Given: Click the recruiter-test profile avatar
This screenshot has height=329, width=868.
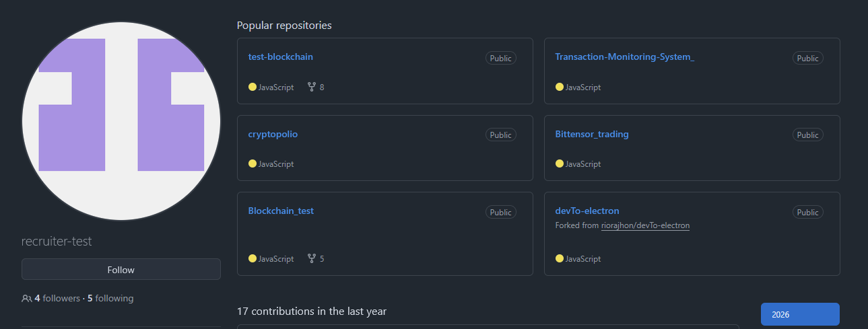Looking at the screenshot, I should tap(121, 121).
